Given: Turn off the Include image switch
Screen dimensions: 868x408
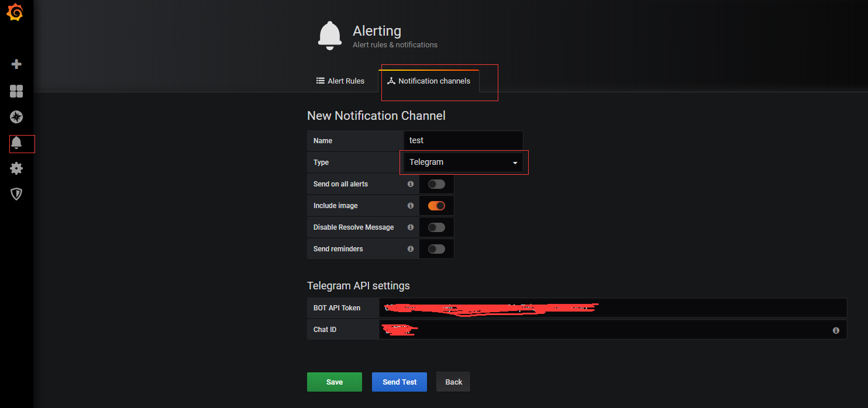Looking at the screenshot, I should [436, 206].
